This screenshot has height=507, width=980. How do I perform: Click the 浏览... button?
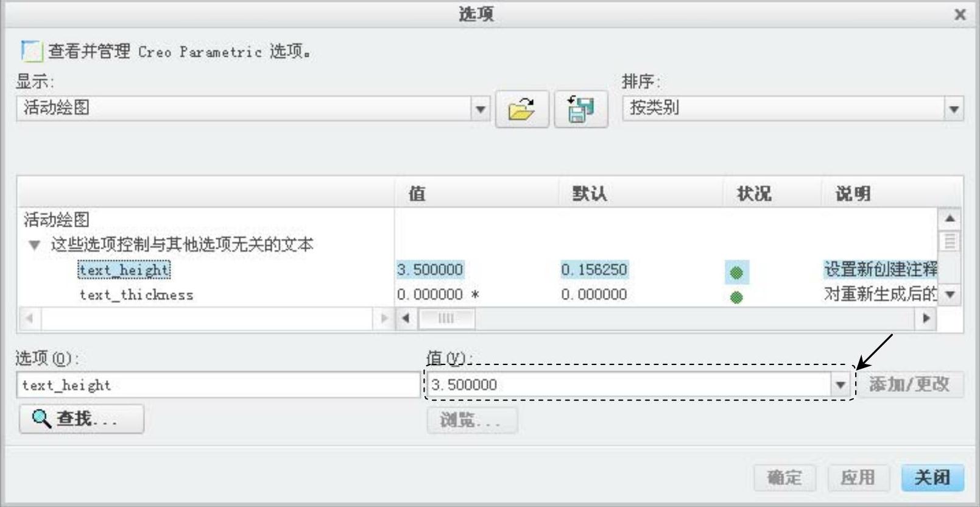click(x=472, y=420)
